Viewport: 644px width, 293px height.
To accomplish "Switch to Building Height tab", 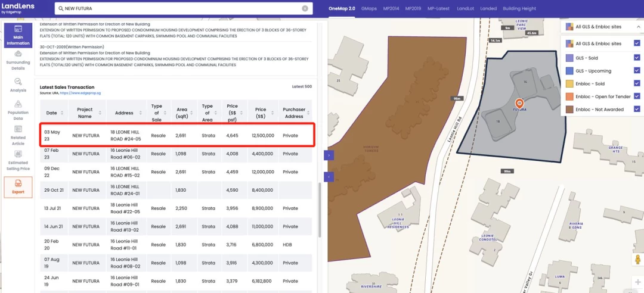I will [x=519, y=8].
